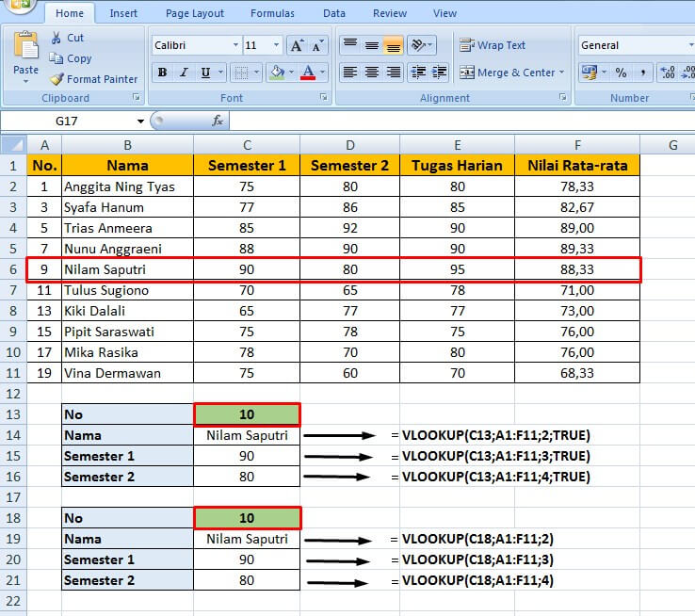Apply the red Font Color
The width and height of the screenshot is (695, 616).
coord(308,73)
